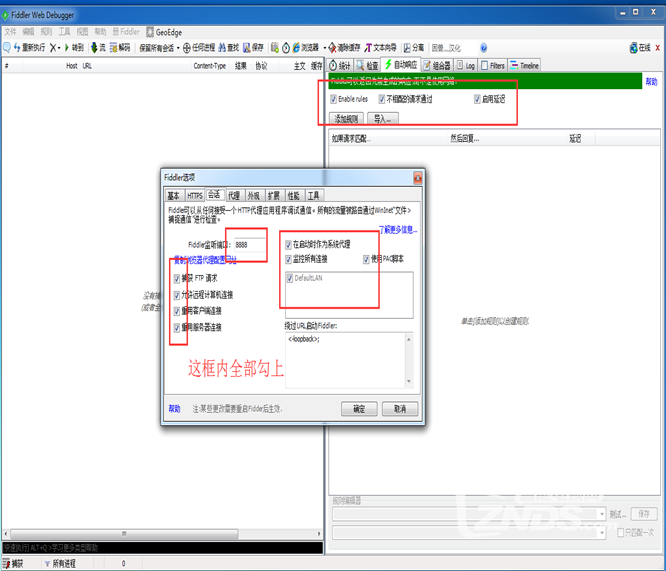666x571 pixels.
Task: Click the green 转到 go arrow
Action: tap(67, 48)
